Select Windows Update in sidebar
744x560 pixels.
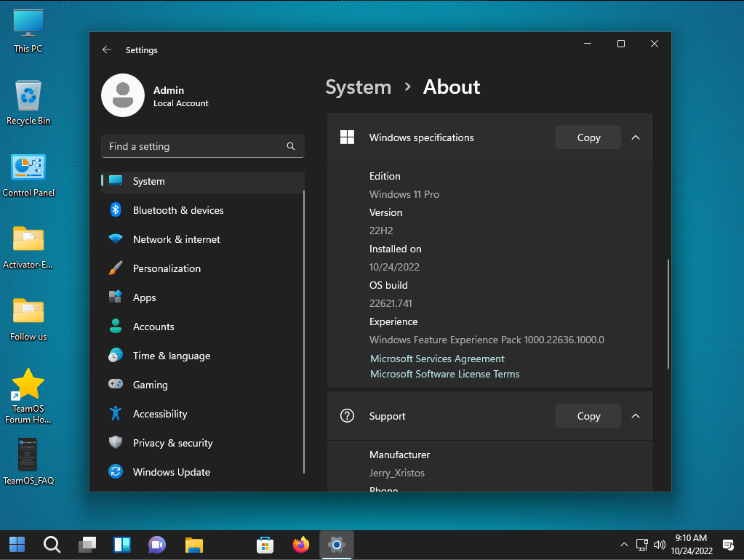pyautogui.click(x=171, y=472)
